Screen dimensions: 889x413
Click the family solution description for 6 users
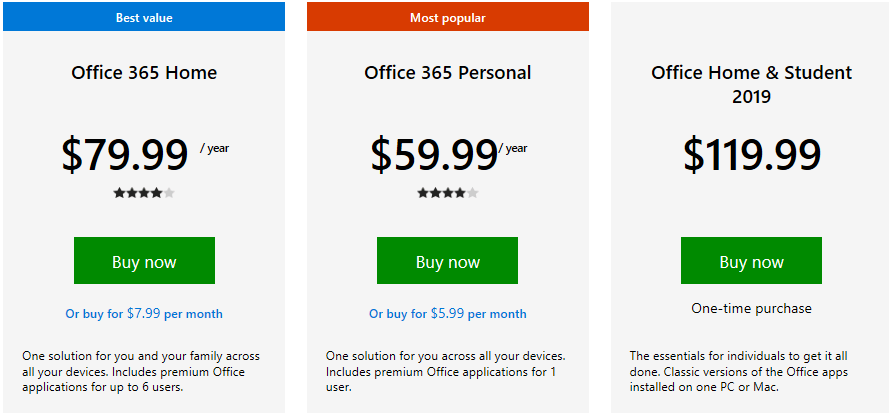(x=141, y=372)
